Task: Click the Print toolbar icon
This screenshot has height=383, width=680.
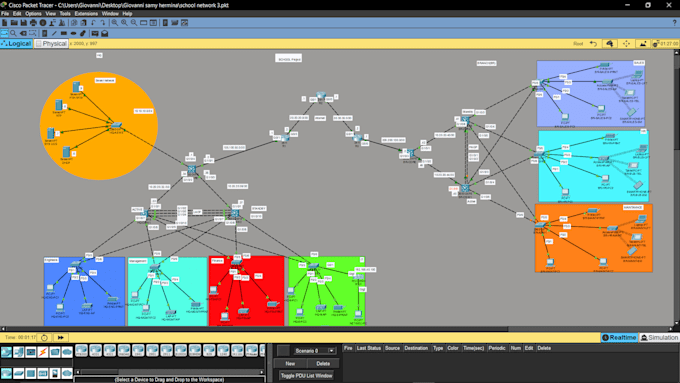Action: click(33, 23)
